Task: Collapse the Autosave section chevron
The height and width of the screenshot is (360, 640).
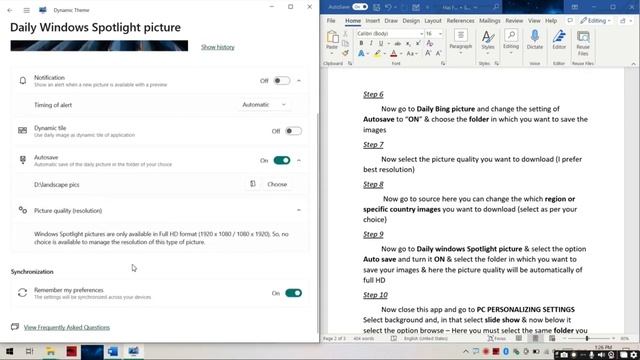Action: click(x=299, y=160)
